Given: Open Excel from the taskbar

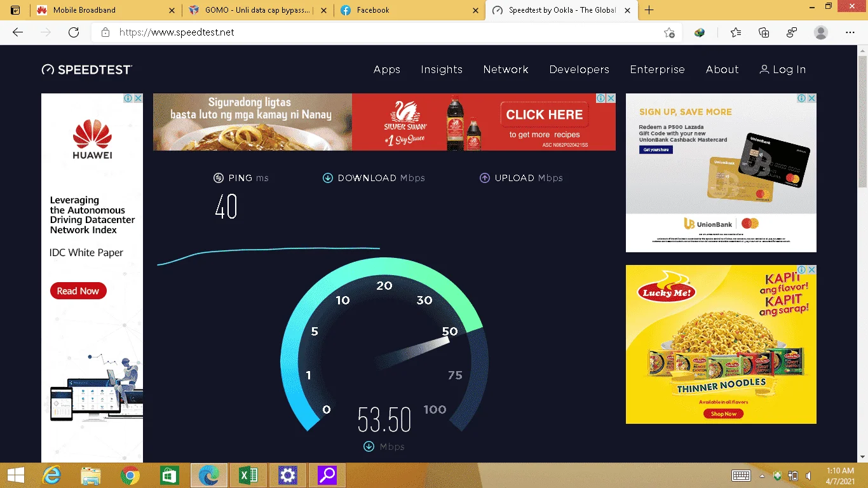Looking at the screenshot, I should (248, 475).
